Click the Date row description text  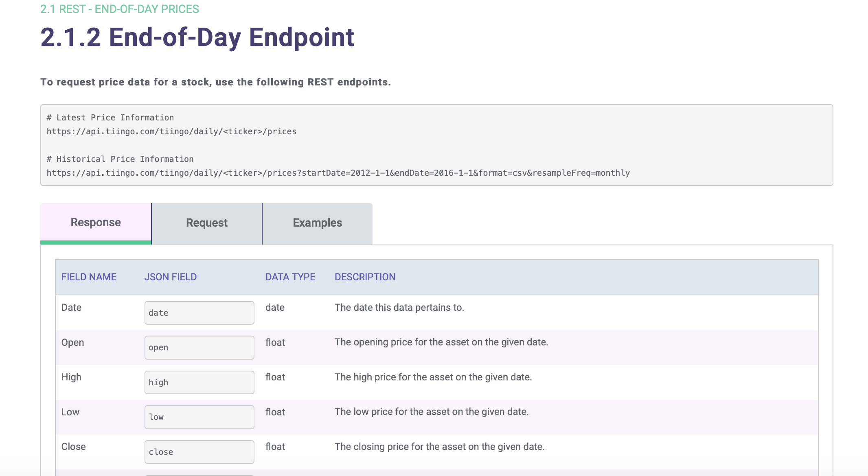click(x=399, y=308)
